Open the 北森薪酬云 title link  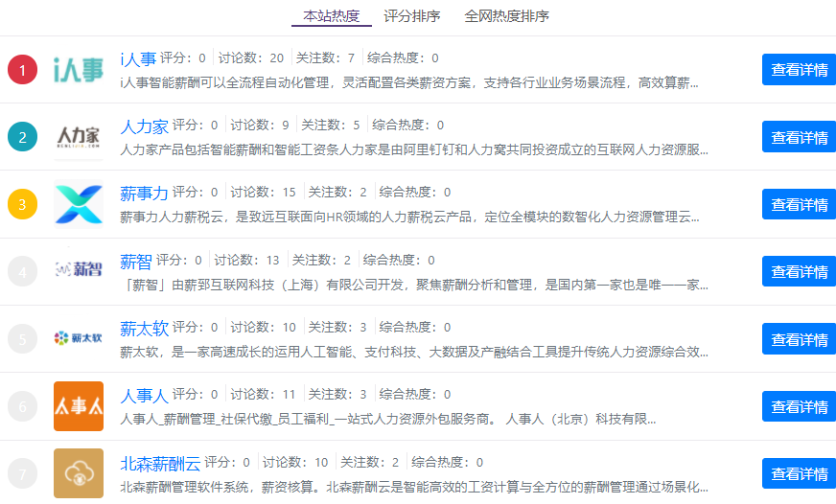160,464
